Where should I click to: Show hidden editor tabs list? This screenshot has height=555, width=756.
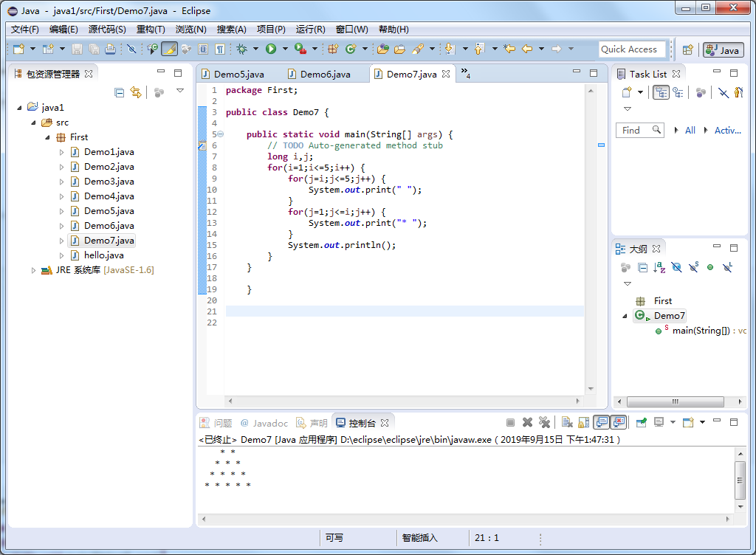pos(465,73)
